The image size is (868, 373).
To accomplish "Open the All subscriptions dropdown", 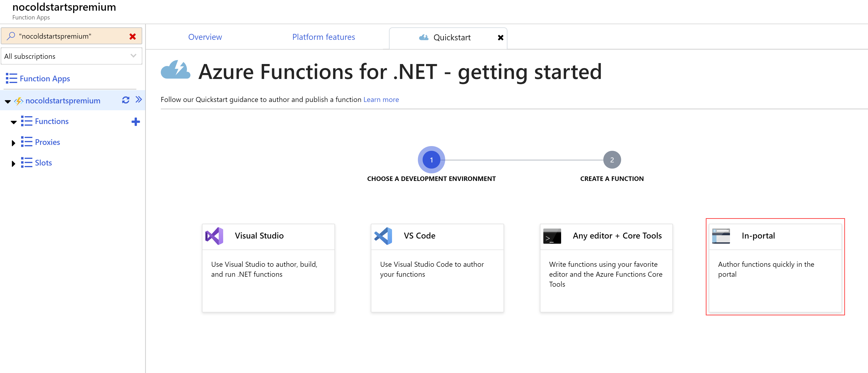I will click(x=71, y=56).
